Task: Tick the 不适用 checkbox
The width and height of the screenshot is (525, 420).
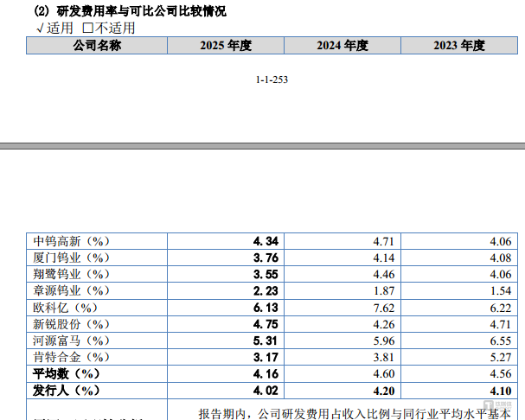Action: (88, 29)
